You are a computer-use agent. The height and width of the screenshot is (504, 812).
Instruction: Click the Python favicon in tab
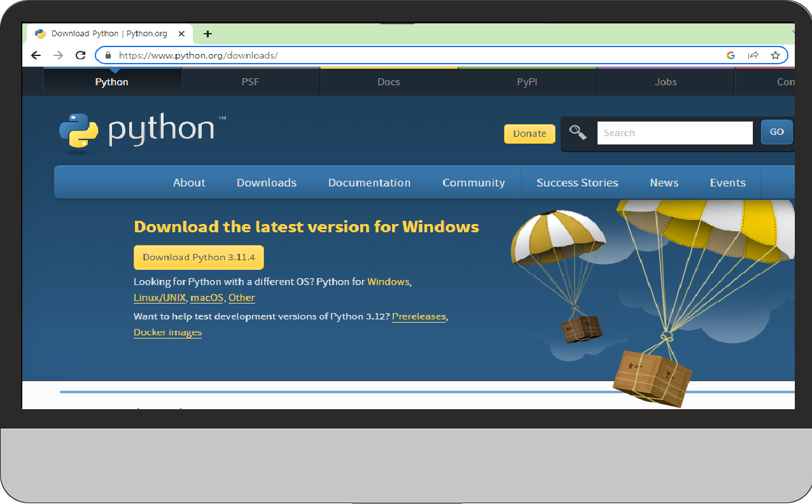[x=40, y=34]
